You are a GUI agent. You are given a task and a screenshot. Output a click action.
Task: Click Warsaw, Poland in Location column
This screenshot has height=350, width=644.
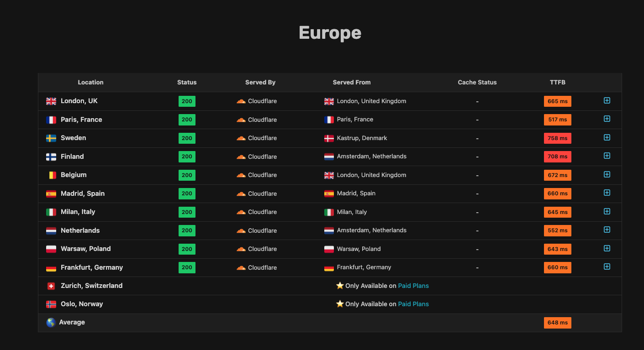86,249
